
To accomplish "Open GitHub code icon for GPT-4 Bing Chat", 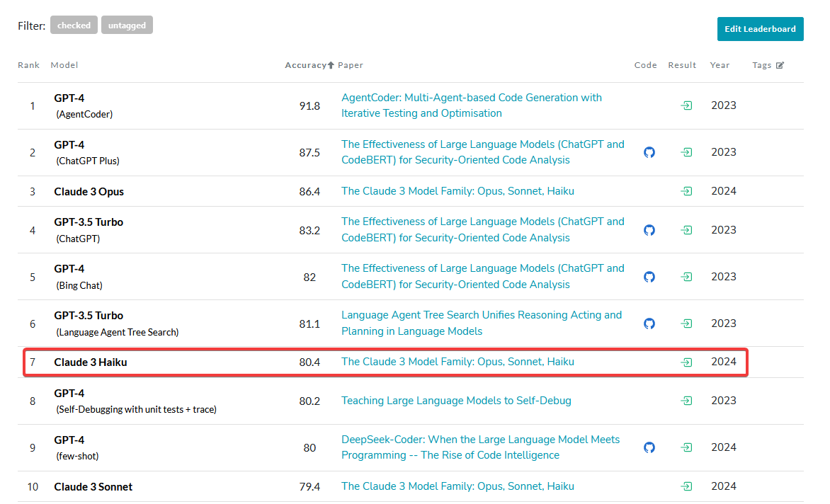I will click(x=649, y=277).
